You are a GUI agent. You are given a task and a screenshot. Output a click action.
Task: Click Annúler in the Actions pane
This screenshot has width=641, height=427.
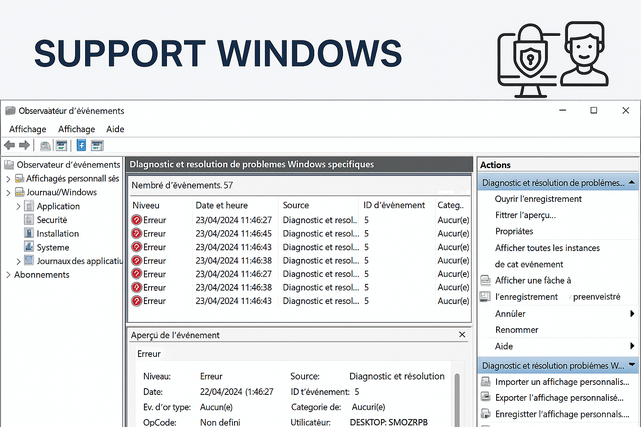pyautogui.click(x=510, y=314)
